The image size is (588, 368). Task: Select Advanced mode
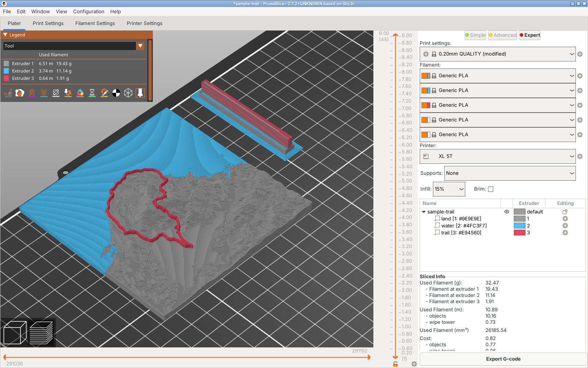click(x=502, y=35)
